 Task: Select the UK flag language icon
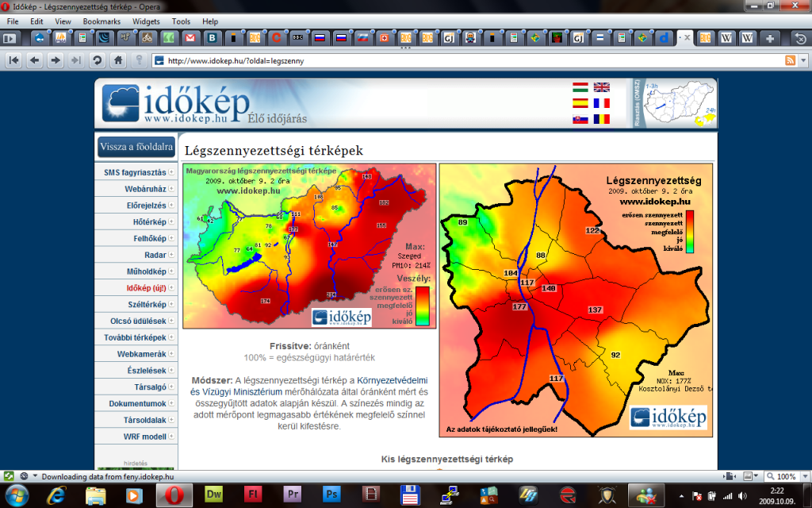pyautogui.click(x=602, y=87)
